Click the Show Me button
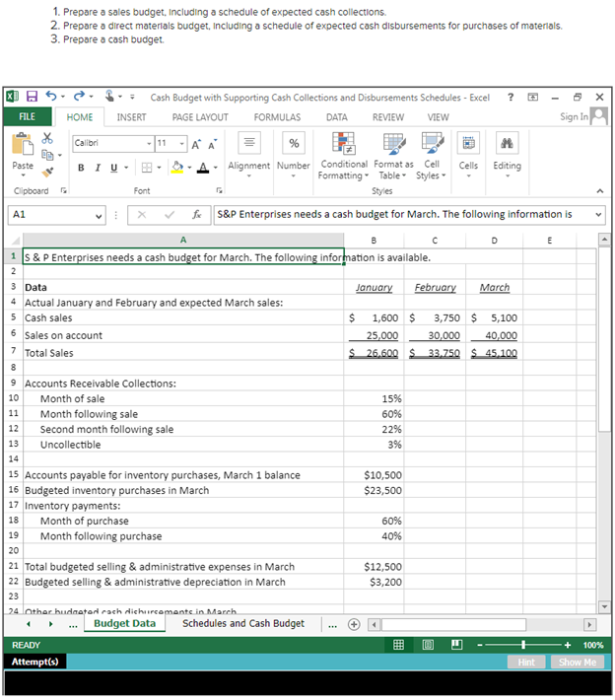The image size is (615, 700). [x=578, y=663]
